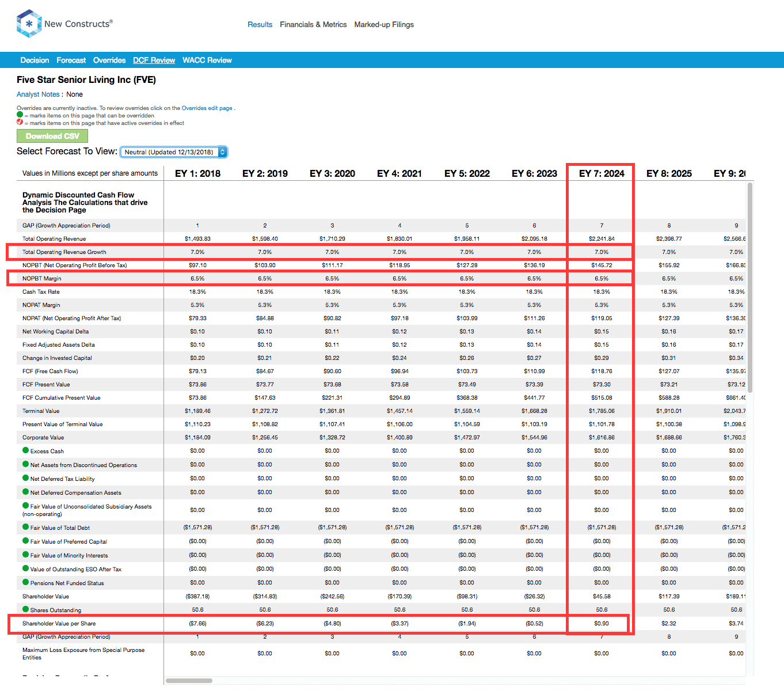Click the red checkmark legend icon for active overrides
This screenshot has width=784, height=698.
(20, 122)
